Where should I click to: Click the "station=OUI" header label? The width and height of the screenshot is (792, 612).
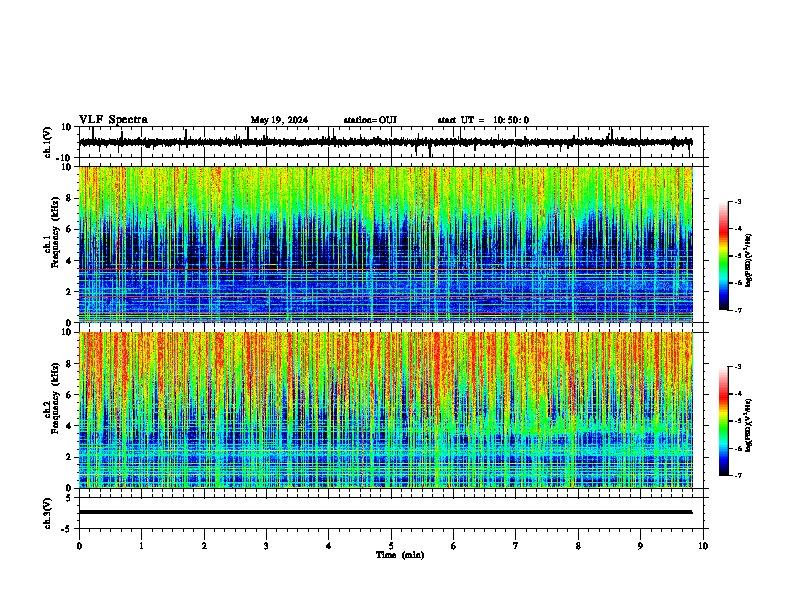pyautogui.click(x=370, y=120)
